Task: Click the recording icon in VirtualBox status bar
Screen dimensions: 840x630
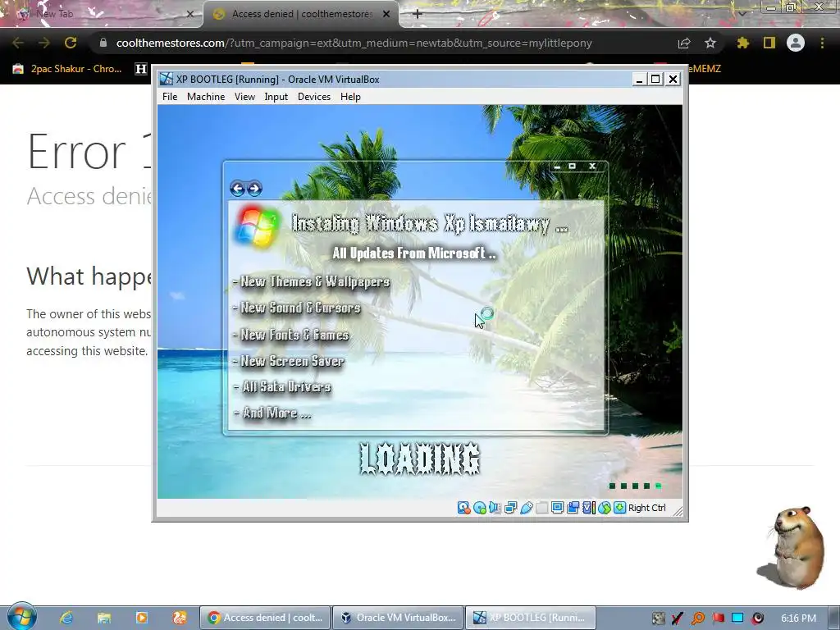Action: click(573, 508)
